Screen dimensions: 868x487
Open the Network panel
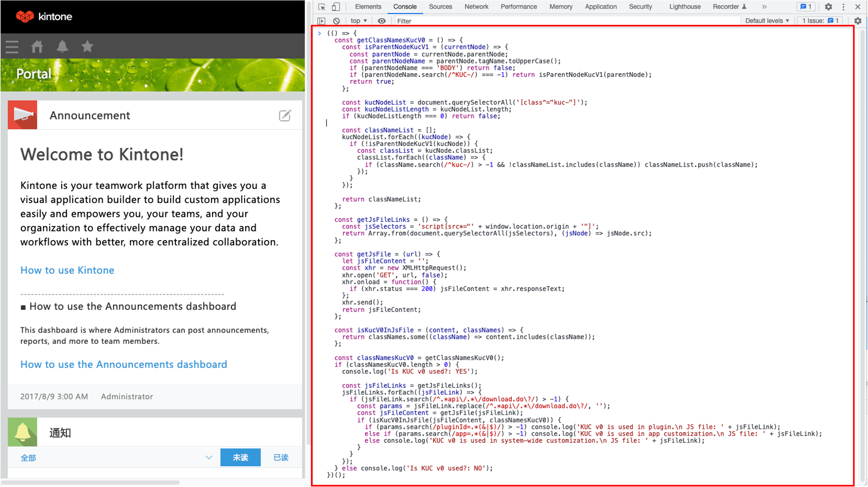coord(476,7)
